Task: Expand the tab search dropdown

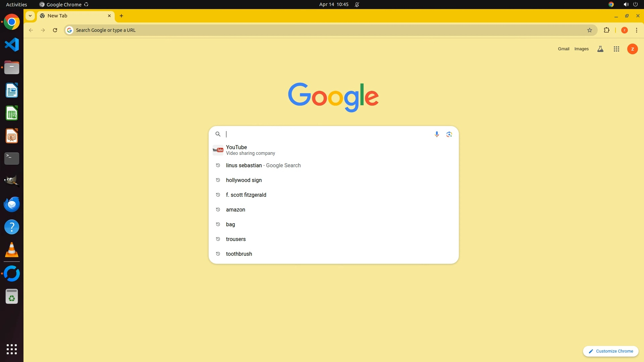Action: coord(30,16)
